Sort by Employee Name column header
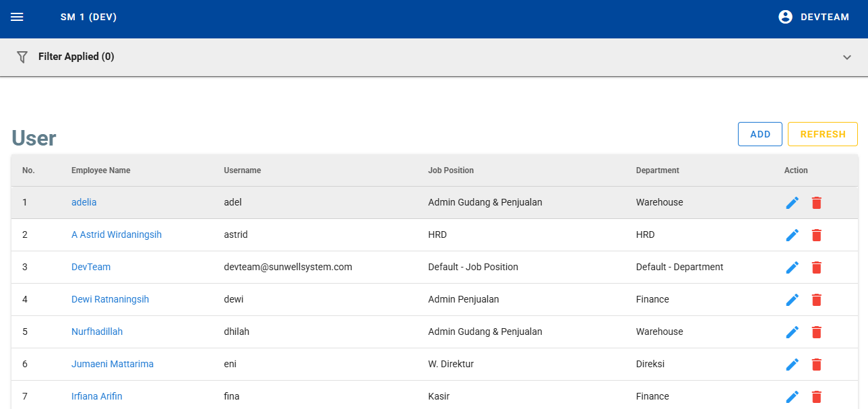 click(x=101, y=170)
